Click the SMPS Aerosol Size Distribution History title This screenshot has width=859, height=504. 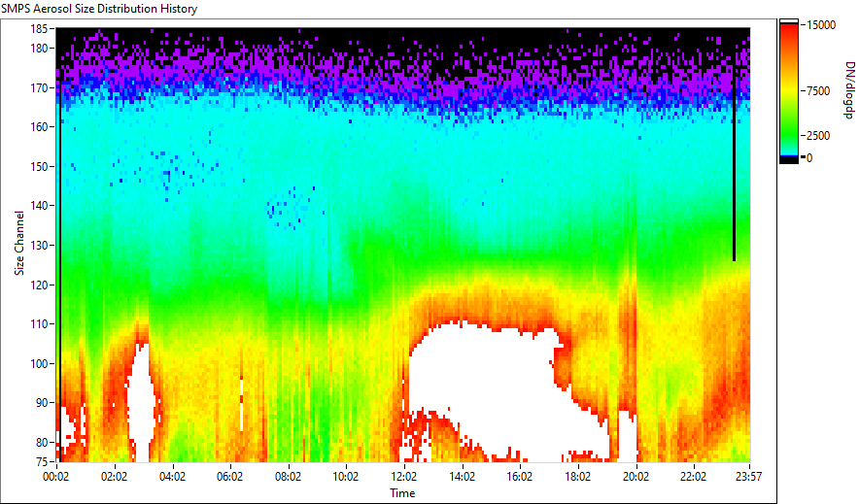99,8
